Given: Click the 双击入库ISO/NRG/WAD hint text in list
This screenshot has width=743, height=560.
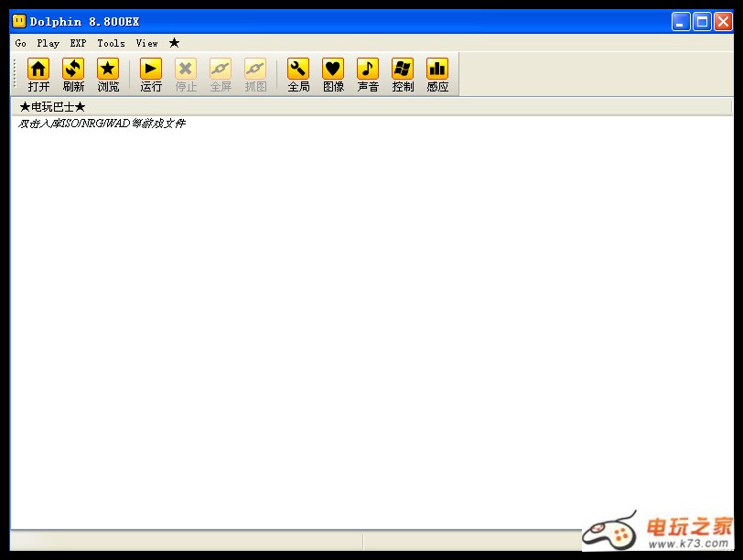Looking at the screenshot, I should point(102,124).
